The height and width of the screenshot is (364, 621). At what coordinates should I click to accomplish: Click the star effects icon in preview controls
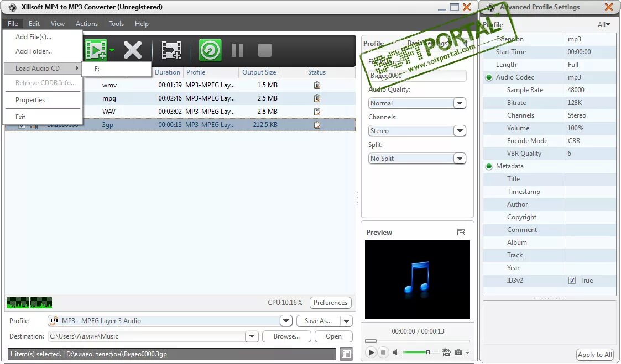click(446, 352)
